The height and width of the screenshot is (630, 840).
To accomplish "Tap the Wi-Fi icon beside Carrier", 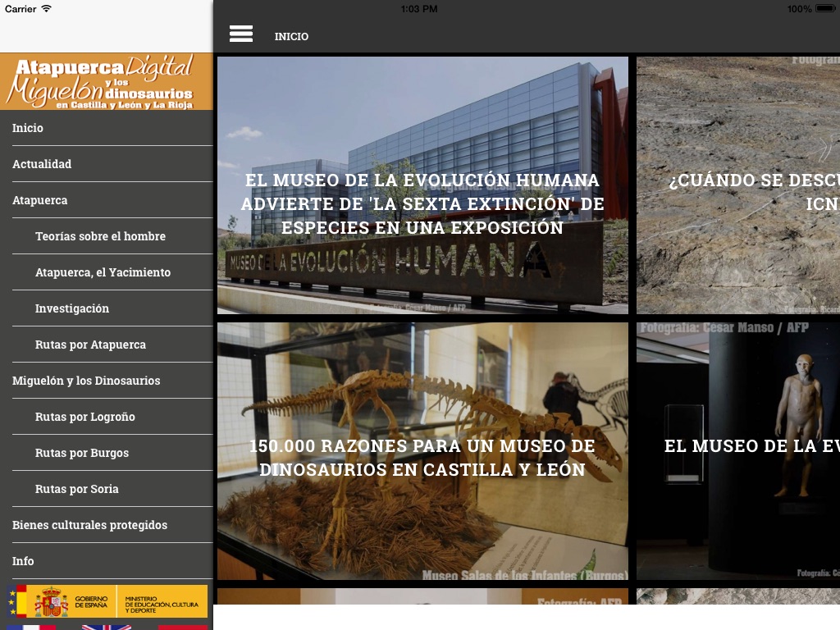I will [x=47, y=8].
